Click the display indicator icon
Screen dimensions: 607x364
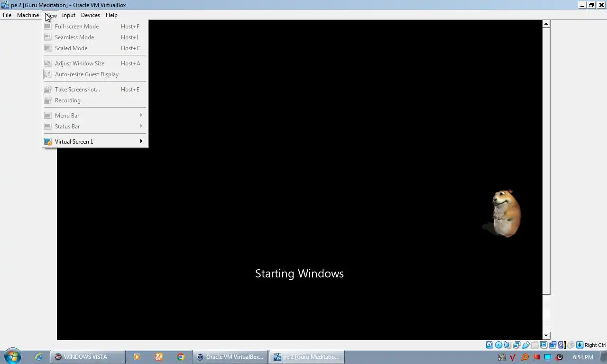coord(543,345)
